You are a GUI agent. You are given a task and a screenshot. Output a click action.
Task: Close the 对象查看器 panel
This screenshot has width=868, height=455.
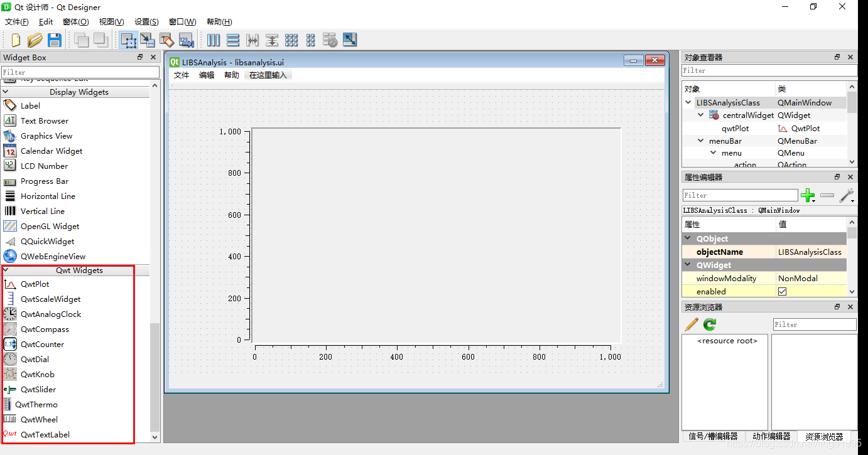click(850, 57)
